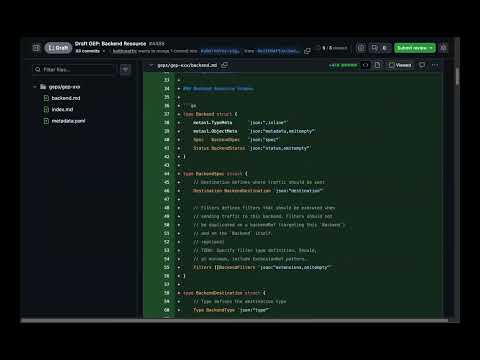Click the 'type BackendSpec struct {' line
The width and height of the screenshot is (480, 360).
pos(215,174)
